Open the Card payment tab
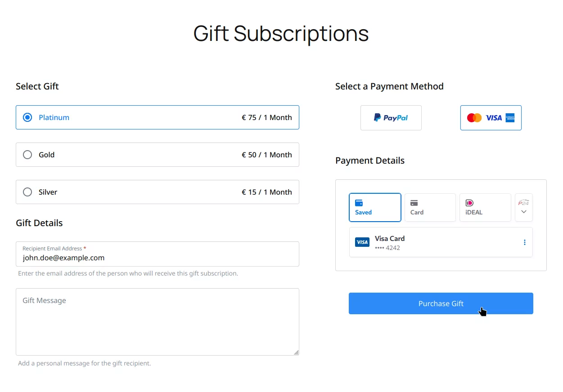The width and height of the screenshot is (563, 392). tap(430, 208)
